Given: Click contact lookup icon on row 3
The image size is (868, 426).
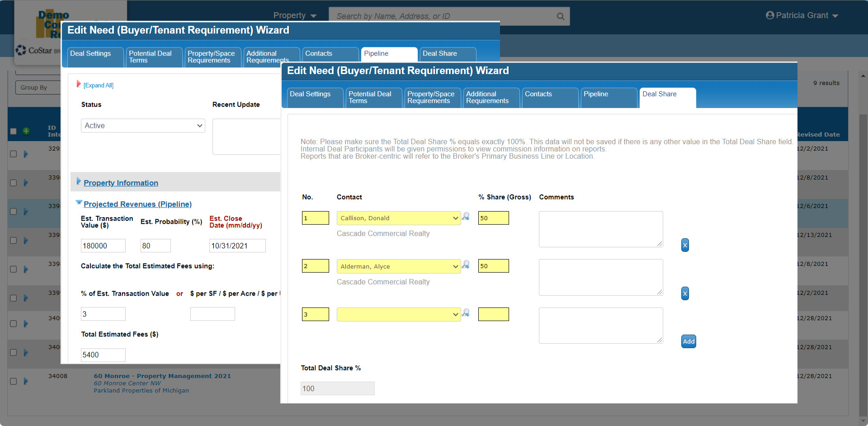Looking at the screenshot, I should coord(466,313).
